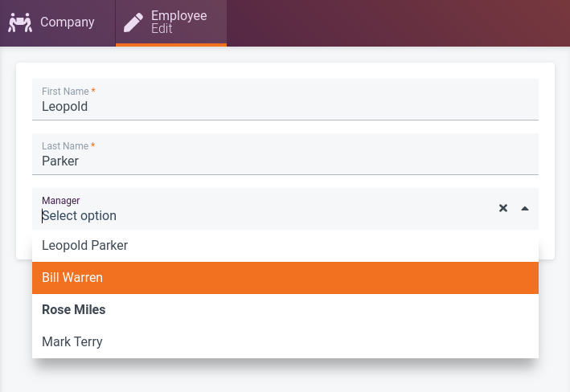
Task: Focus the First Name field containing Leopold
Action: 285,106
